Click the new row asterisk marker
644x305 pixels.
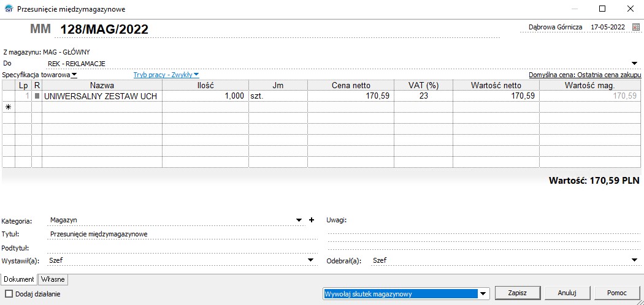point(8,107)
